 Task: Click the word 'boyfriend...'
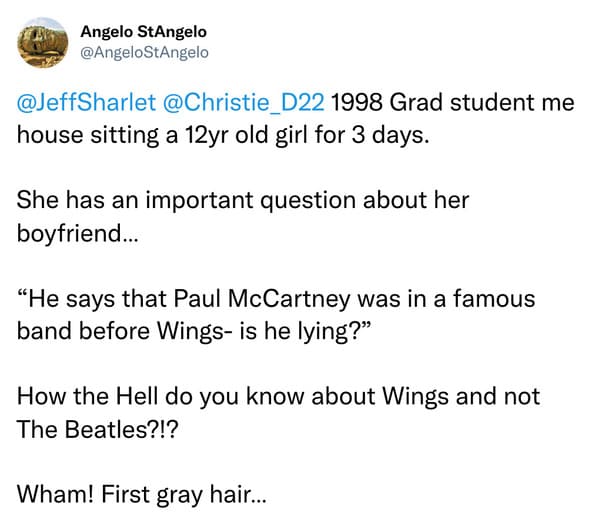click(77, 233)
